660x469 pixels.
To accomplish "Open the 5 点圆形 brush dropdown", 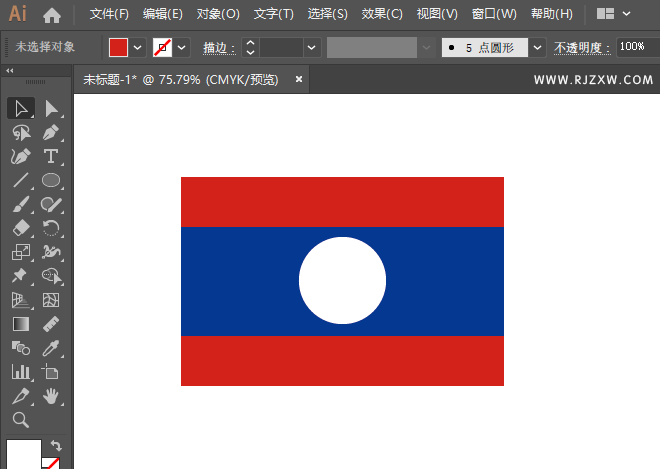I will tap(537, 47).
